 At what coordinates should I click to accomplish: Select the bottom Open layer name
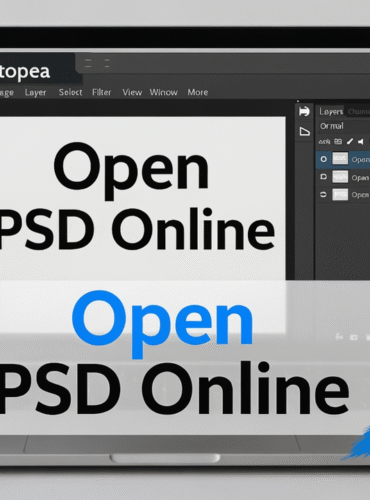click(x=360, y=195)
